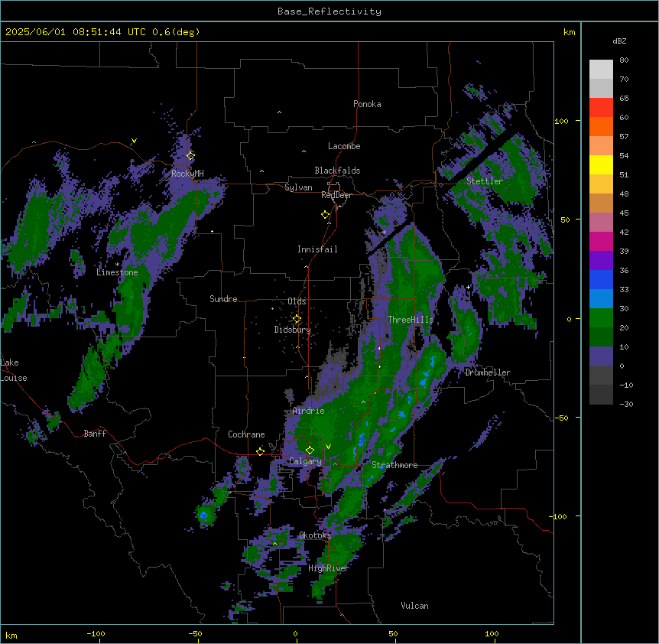Viewport: 659px width, 644px height.
Task: Click the -100 tick on the right vertical axis
Action: pos(559,516)
